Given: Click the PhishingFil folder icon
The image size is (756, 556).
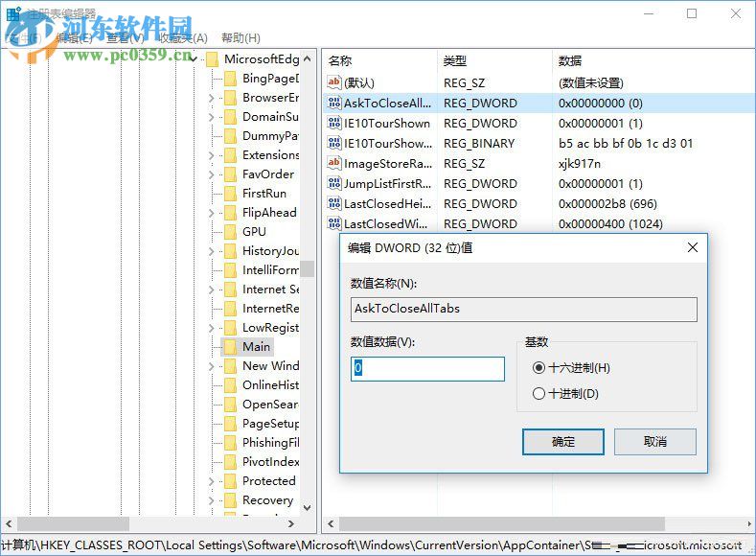Looking at the screenshot, I should pos(231,442).
